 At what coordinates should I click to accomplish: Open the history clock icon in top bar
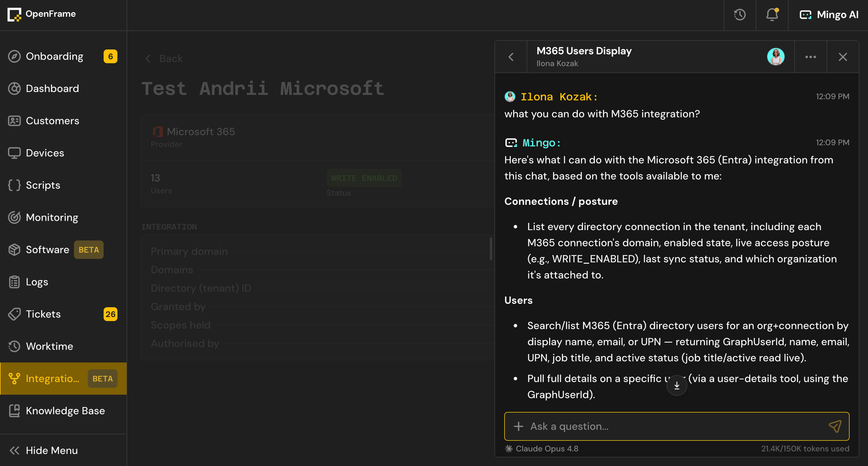(740, 15)
